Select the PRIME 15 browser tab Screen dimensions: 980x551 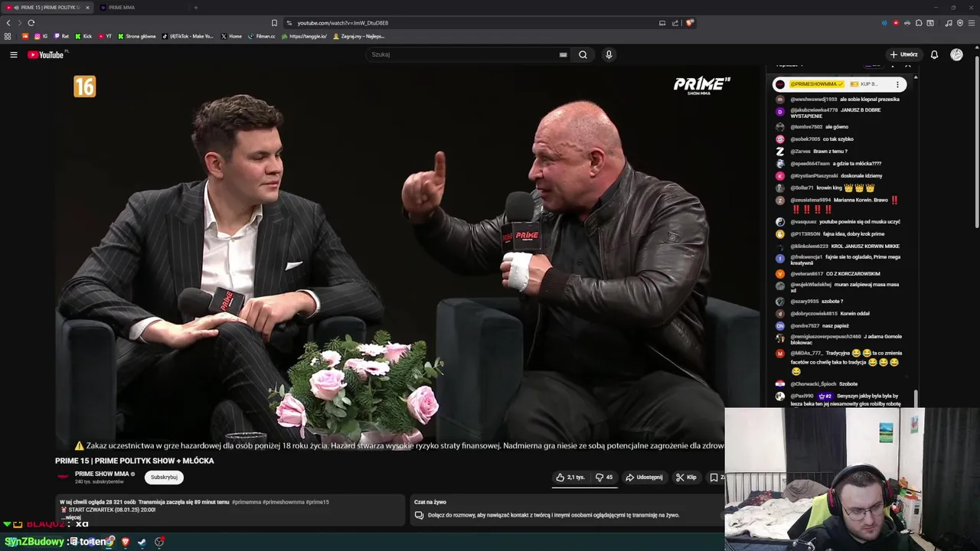(47, 8)
